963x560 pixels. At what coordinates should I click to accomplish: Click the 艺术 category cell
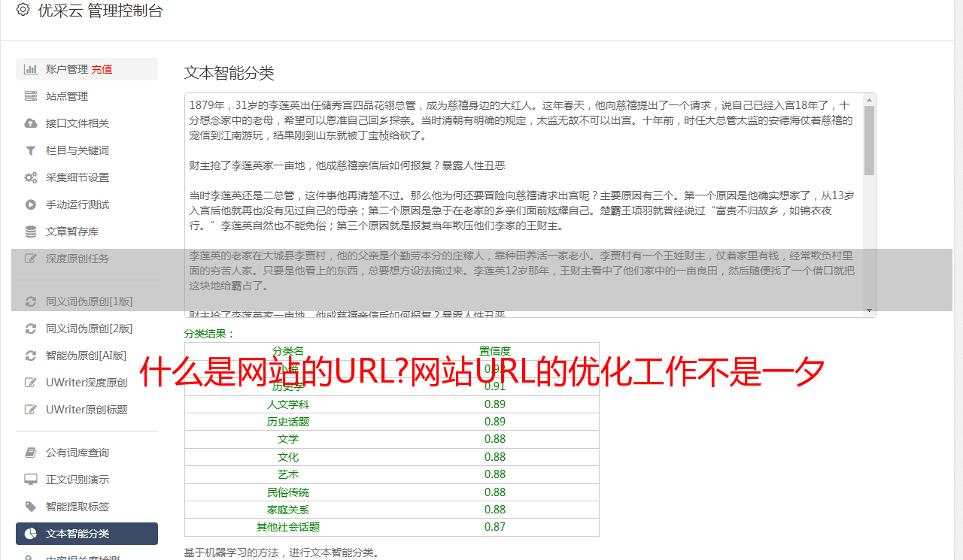tap(288, 474)
